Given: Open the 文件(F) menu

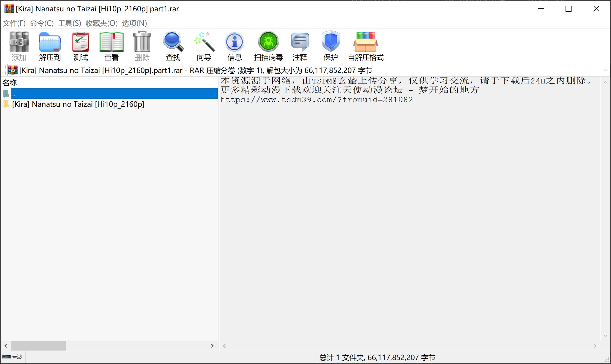Looking at the screenshot, I should click(x=14, y=23).
